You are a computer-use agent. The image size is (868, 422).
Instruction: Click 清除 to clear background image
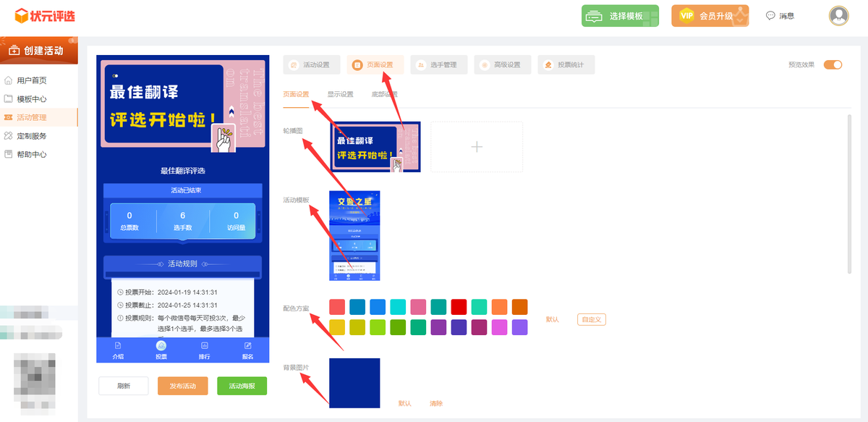point(436,403)
